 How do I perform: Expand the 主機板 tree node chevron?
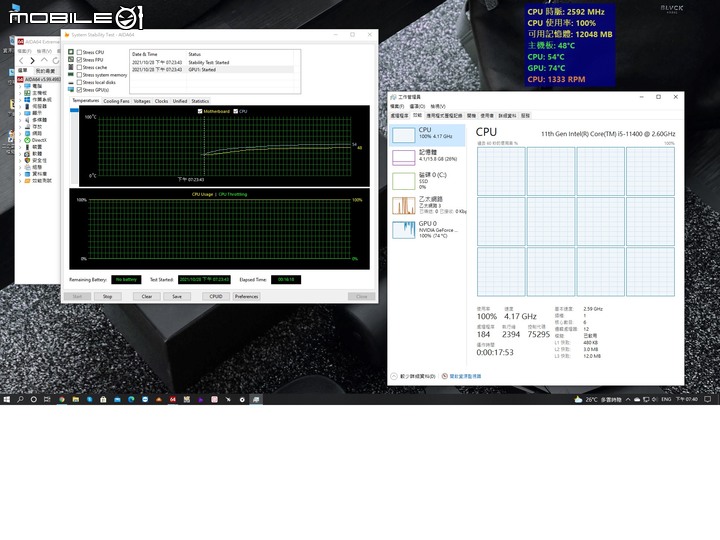[20, 93]
